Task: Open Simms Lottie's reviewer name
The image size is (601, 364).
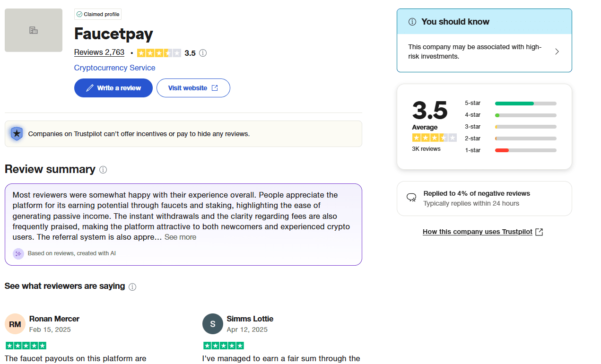Action: pyautogui.click(x=250, y=319)
